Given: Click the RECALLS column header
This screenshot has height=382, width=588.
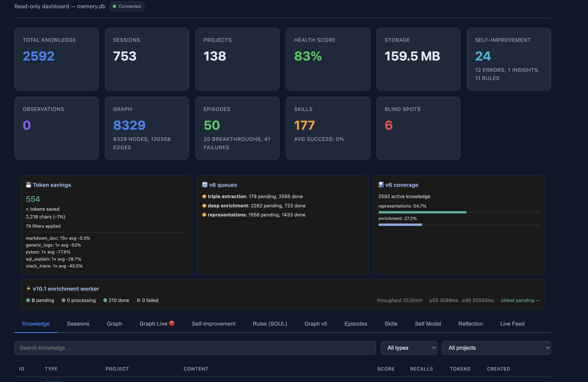Looking at the screenshot, I should pos(421,369).
